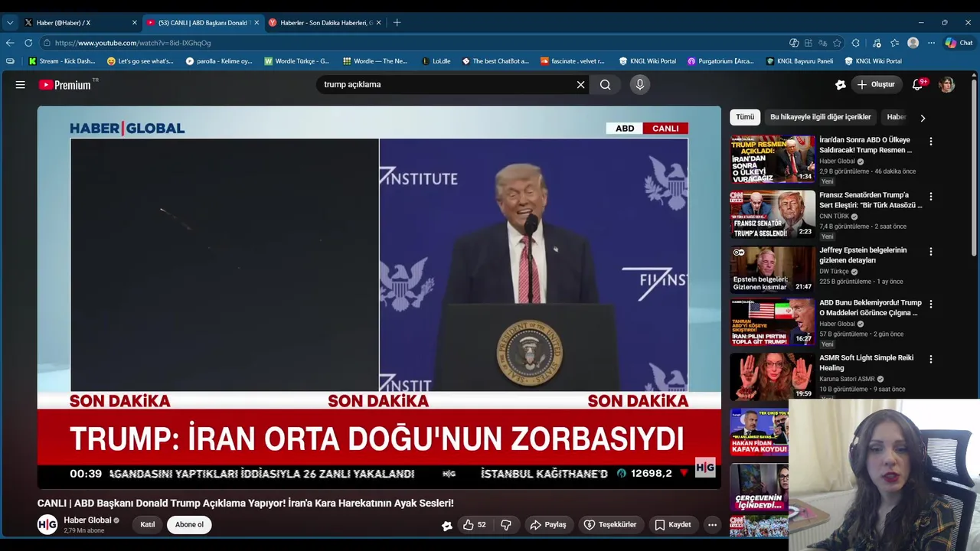Open options for 'ABD Bunu Beklemiyordu' video
This screenshot has height=551, width=980.
click(x=931, y=304)
